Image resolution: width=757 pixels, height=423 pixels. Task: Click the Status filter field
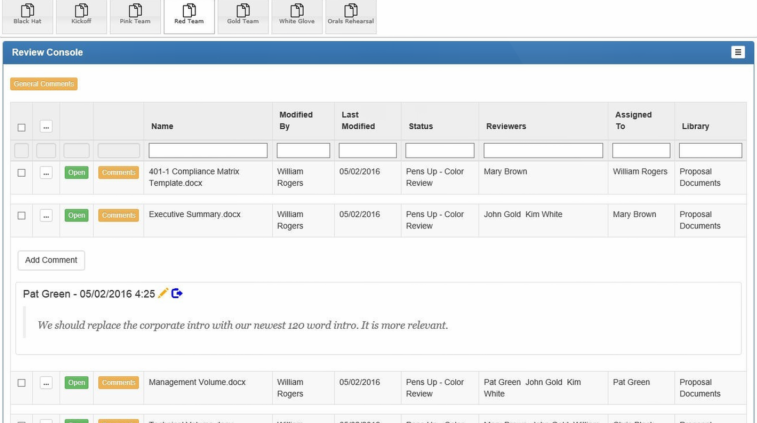click(x=440, y=151)
